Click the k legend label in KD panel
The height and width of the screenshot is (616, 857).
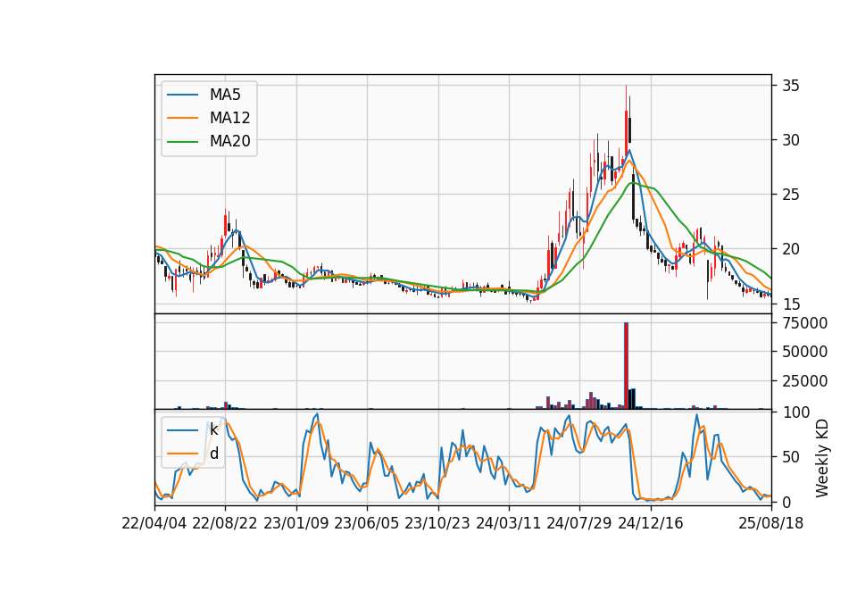point(213,429)
